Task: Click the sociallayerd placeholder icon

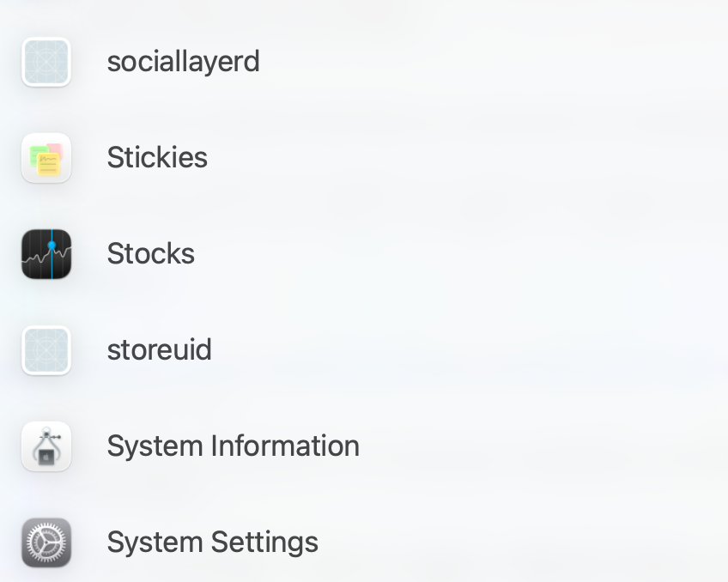Action: click(46, 62)
